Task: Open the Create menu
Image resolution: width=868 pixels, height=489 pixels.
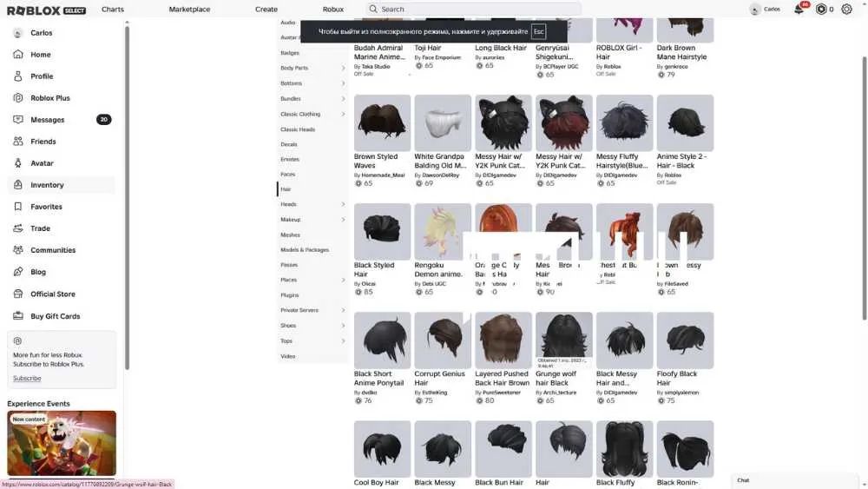Action: pyautogui.click(x=266, y=9)
